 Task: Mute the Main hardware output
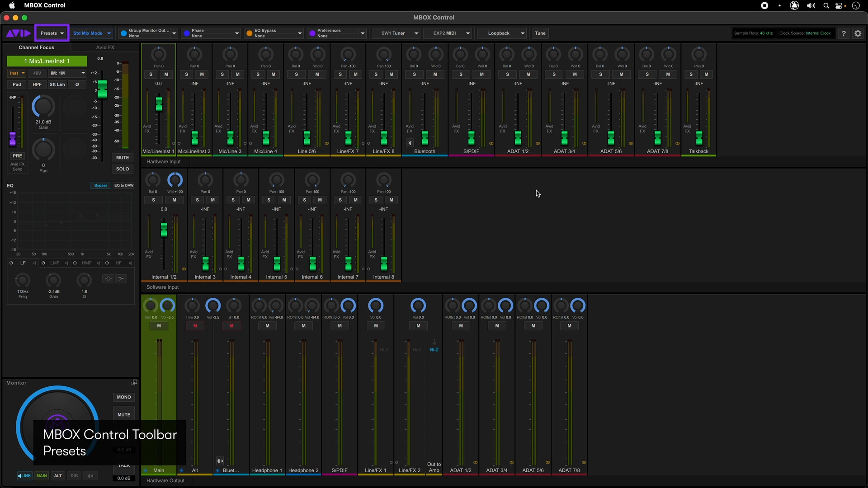pos(159,326)
